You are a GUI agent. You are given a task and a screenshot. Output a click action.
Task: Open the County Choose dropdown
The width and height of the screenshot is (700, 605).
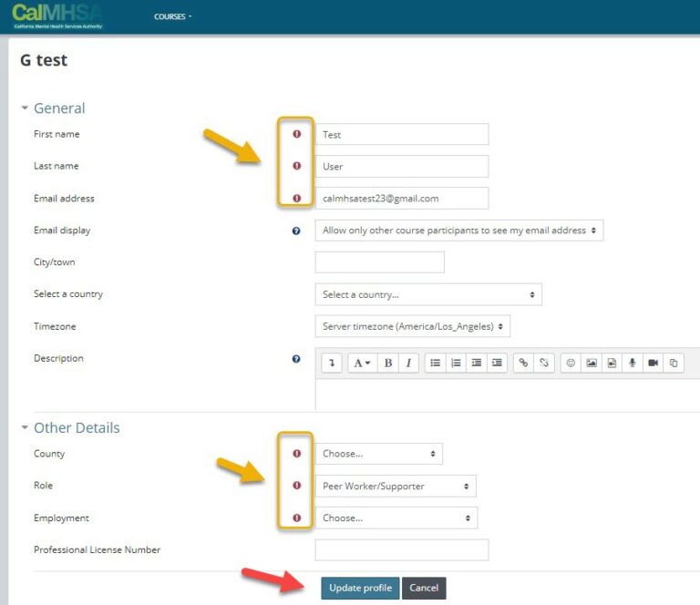click(x=378, y=454)
